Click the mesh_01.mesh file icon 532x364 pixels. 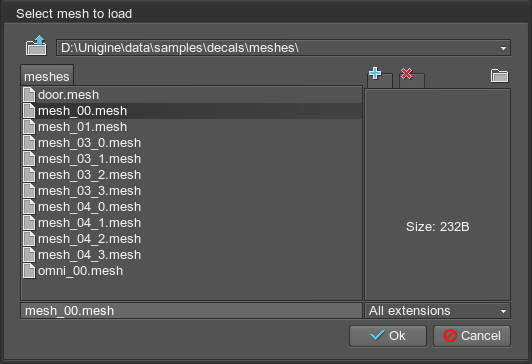(x=29, y=127)
